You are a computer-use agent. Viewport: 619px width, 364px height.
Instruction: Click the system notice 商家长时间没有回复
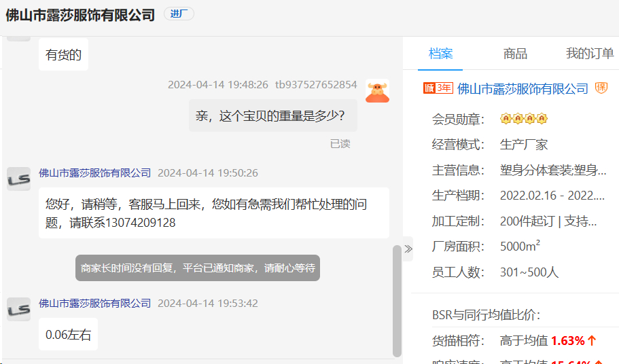click(198, 268)
